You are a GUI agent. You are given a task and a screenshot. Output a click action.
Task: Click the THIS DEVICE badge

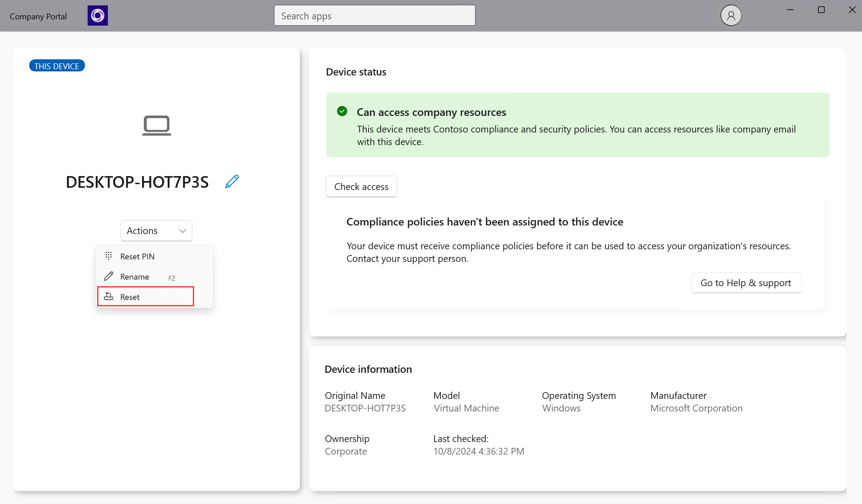(x=57, y=65)
